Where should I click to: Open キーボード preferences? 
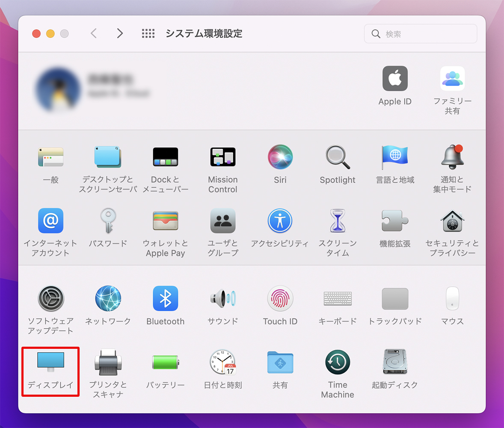[338, 298]
